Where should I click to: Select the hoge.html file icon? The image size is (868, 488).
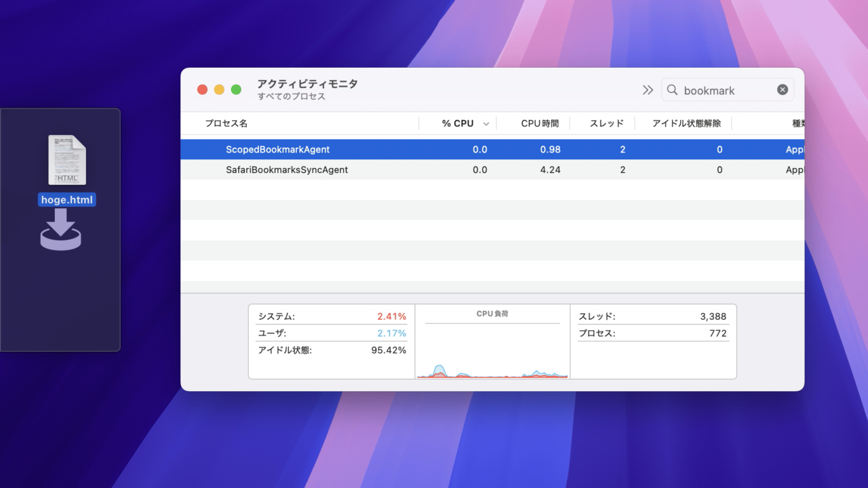tap(67, 161)
